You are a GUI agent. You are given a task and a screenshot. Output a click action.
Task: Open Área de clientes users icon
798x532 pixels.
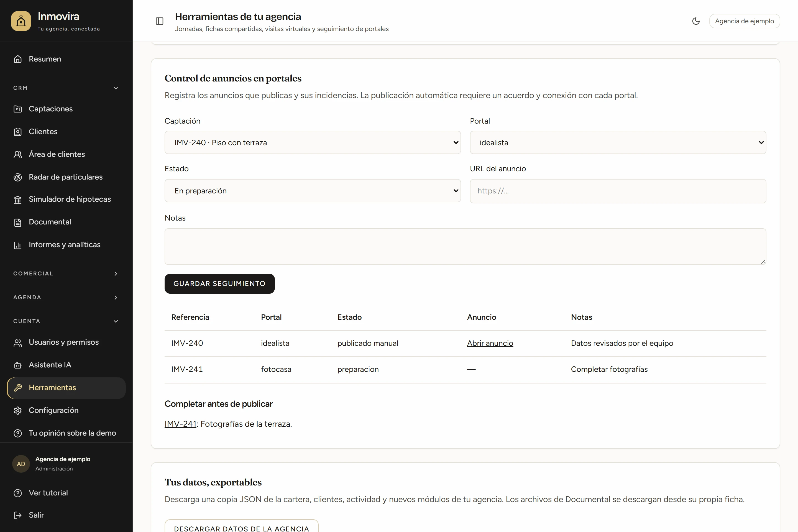coord(18,154)
